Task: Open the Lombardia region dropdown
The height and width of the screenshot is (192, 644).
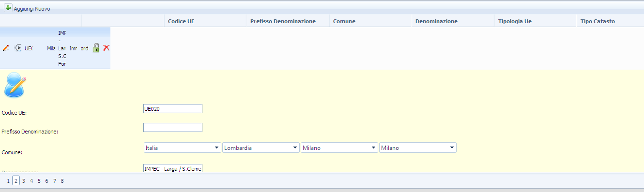Action: pos(261,148)
